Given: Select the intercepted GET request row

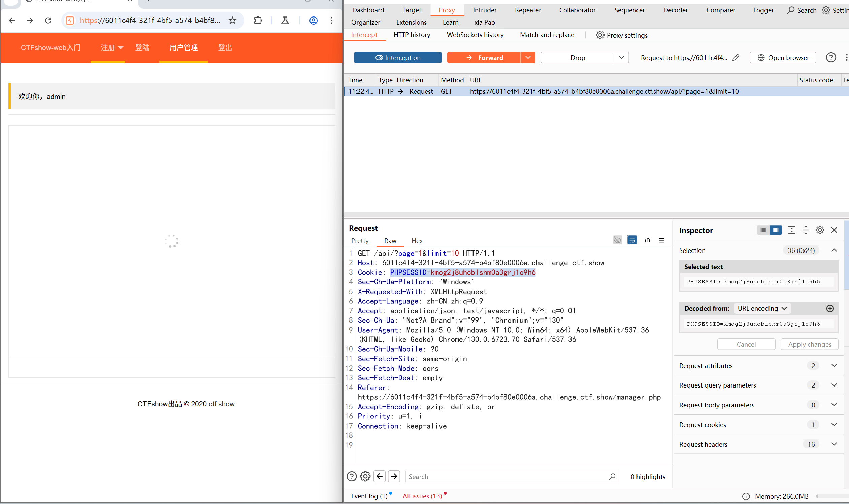Looking at the screenshot, I should [596, 91].
